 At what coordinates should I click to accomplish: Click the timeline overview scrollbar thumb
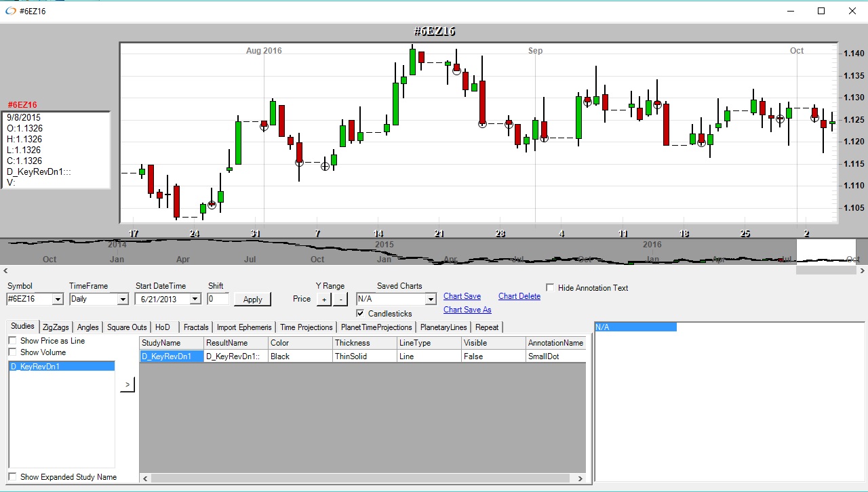coord(825,270)
